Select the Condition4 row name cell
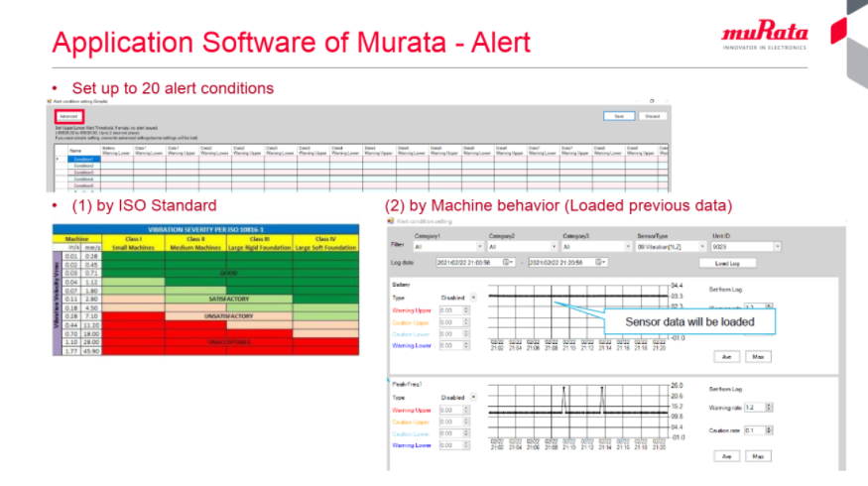The height and width of the screenshot is (486, 868). point(84,180)
